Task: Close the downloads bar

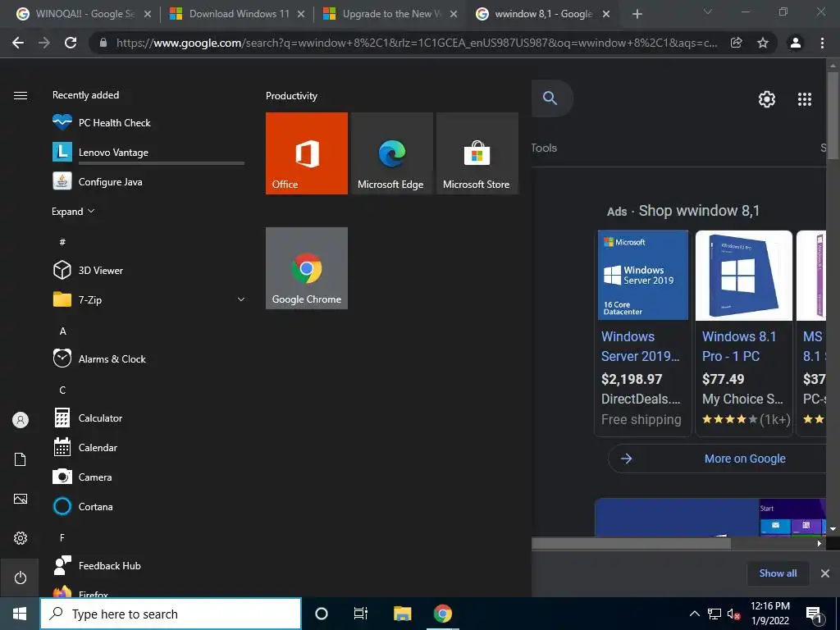Action: (825, 573)
